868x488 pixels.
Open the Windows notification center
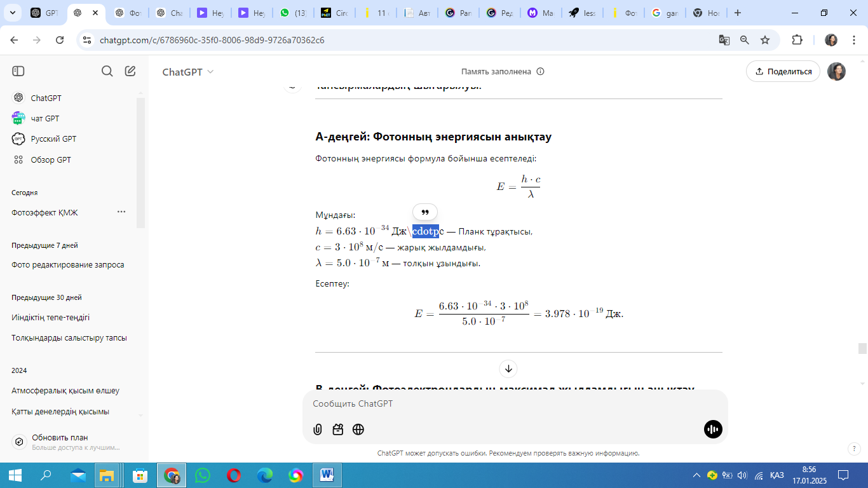point(844,475)
